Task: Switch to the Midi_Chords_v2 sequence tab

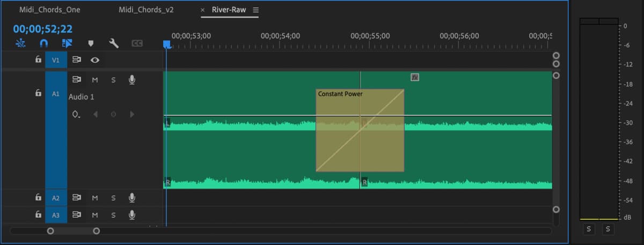Action: click(x=147, y=10)
